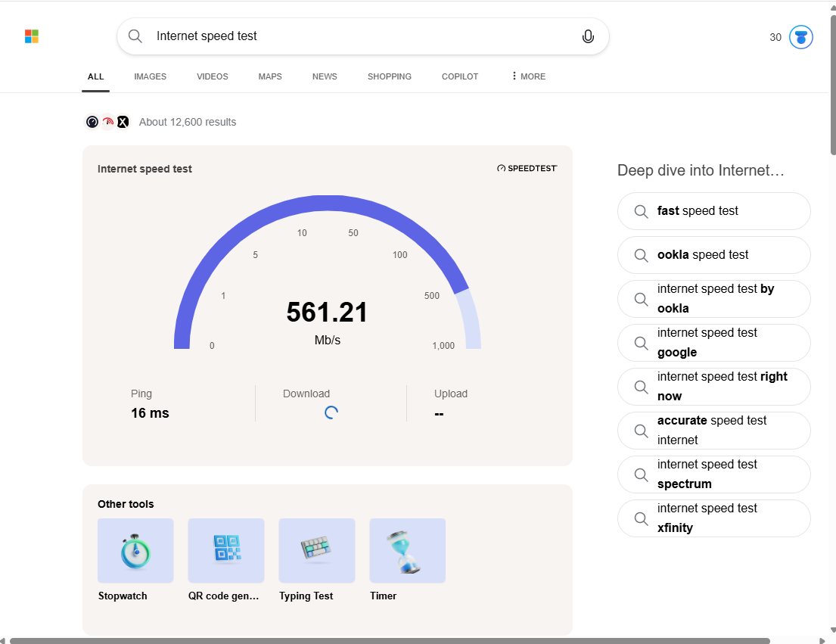Click search icon of internet speed test google
Viewport: 836px width, 644px height.
pos(641,344)
